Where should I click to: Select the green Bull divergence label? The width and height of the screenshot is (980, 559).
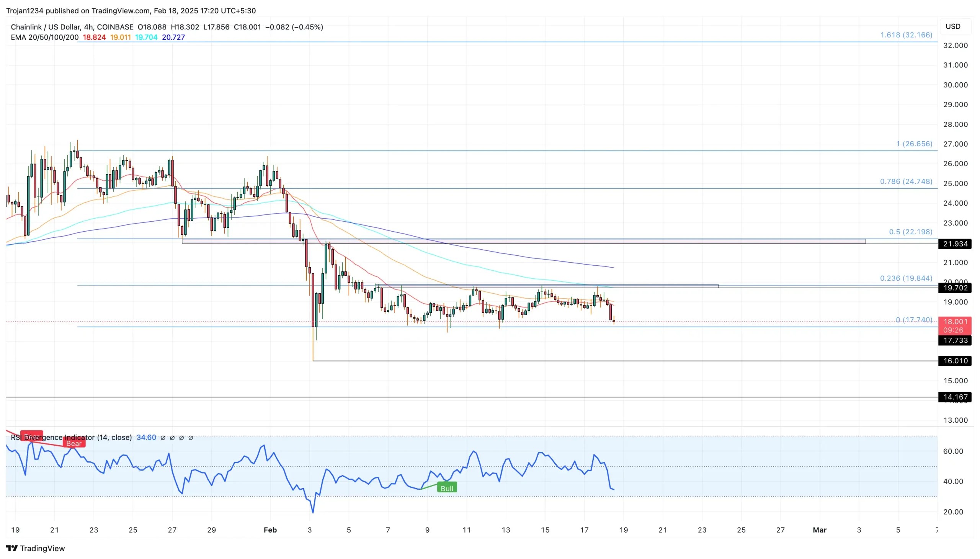coord(447,487)
